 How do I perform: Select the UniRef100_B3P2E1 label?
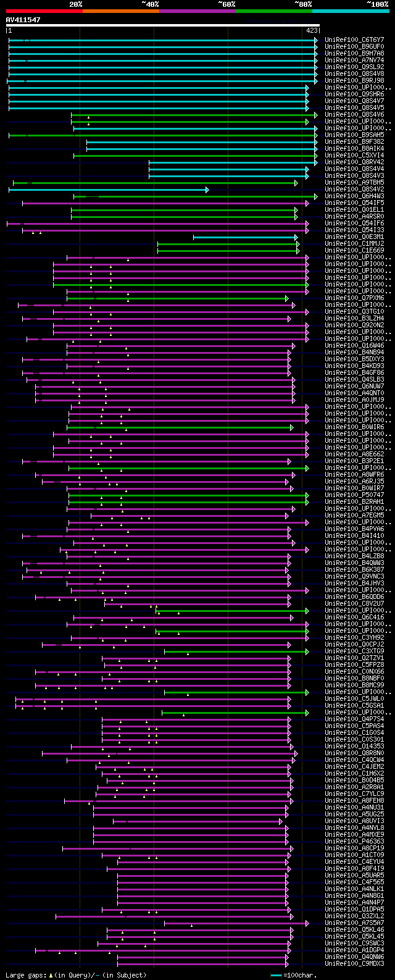[354, 461]
